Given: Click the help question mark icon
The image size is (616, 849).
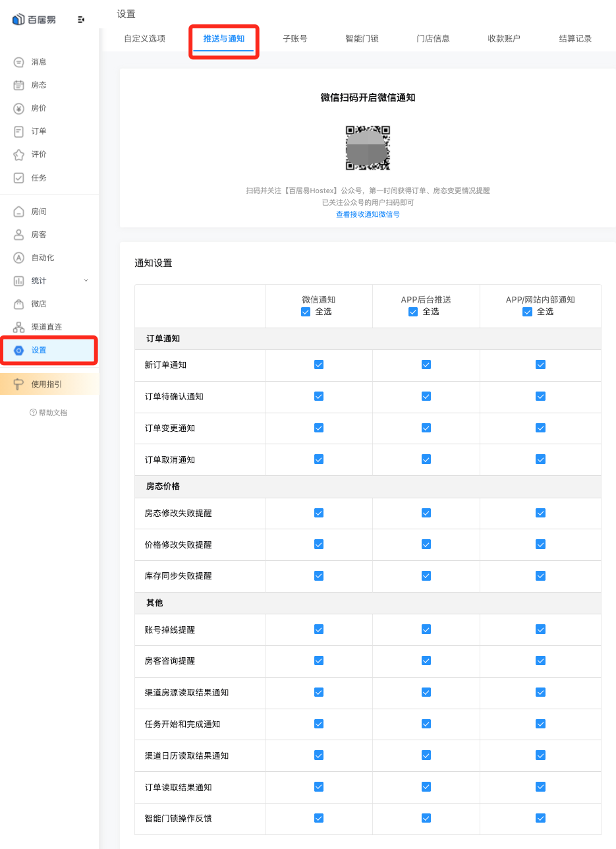Looking at the screenshot, I should coord(33,413).
